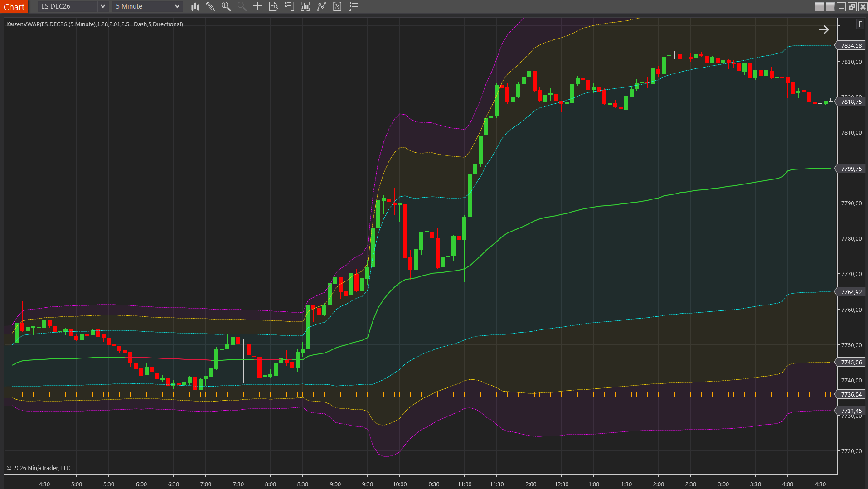Toggle the F fixed-scale button
Screen dimensions: 868x489
coord(860,24)
